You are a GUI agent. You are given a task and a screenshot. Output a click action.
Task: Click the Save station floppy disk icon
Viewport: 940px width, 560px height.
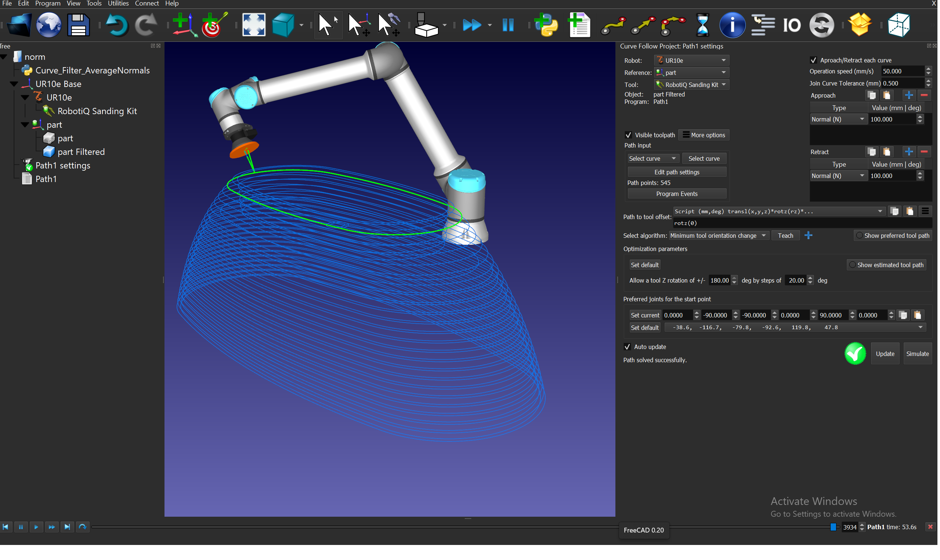[x=78, y=25]
